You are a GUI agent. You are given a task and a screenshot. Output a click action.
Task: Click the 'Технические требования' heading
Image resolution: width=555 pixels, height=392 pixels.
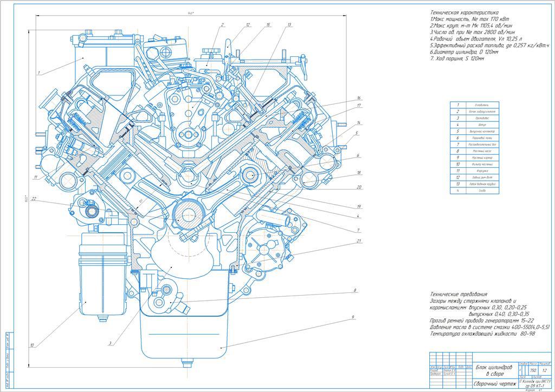tap(459, 294)
